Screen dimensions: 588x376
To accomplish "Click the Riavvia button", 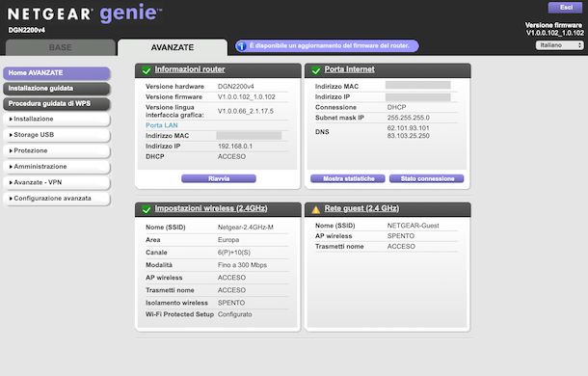I will 219,178.
